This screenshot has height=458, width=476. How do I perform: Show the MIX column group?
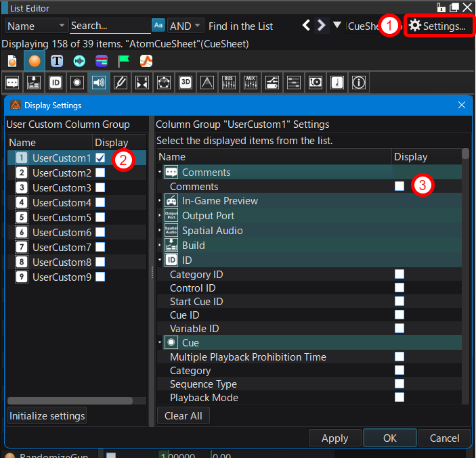click(251, 83)
